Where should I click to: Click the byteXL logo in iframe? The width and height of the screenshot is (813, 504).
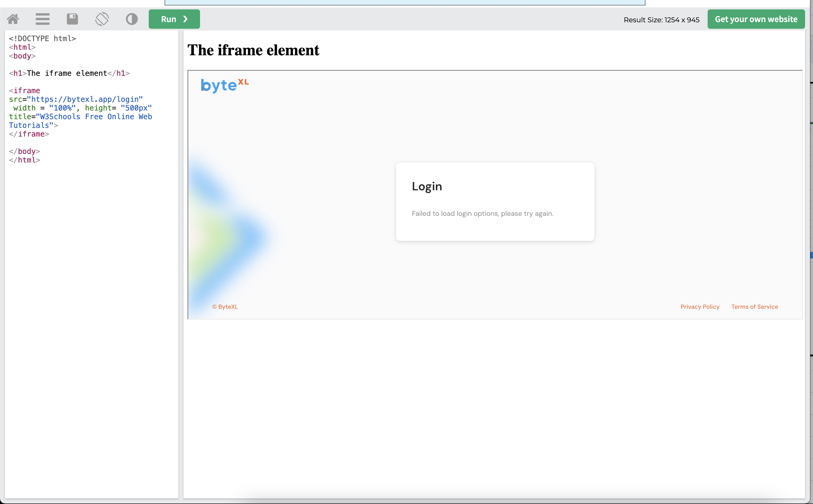224,85
